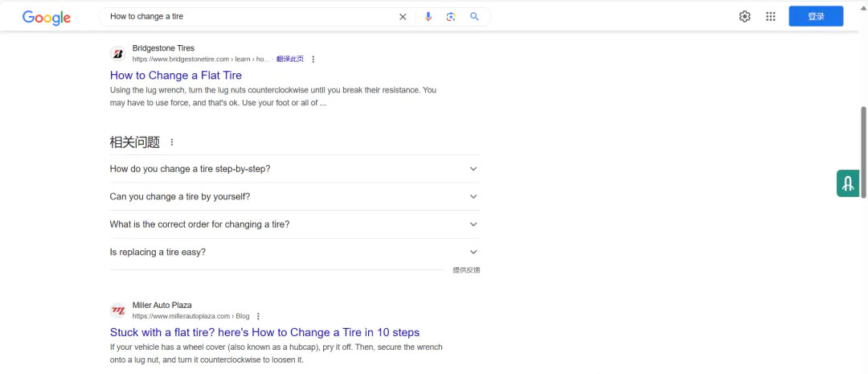
Task: Click the green extension side button
Action: pyautogui.click(x=847, y=183)
